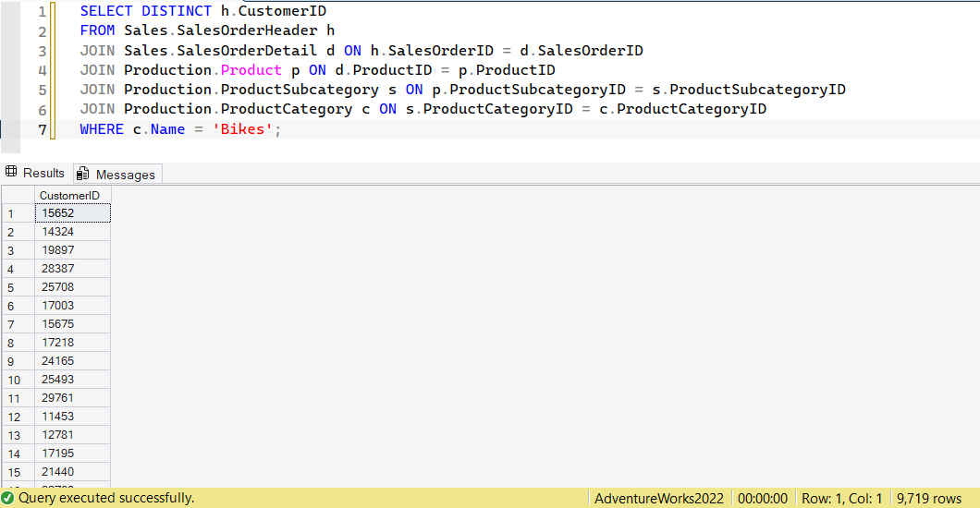Select cell with CustomerID 29761
Screen dimensions: 980x508
click(x=72, y=397)
